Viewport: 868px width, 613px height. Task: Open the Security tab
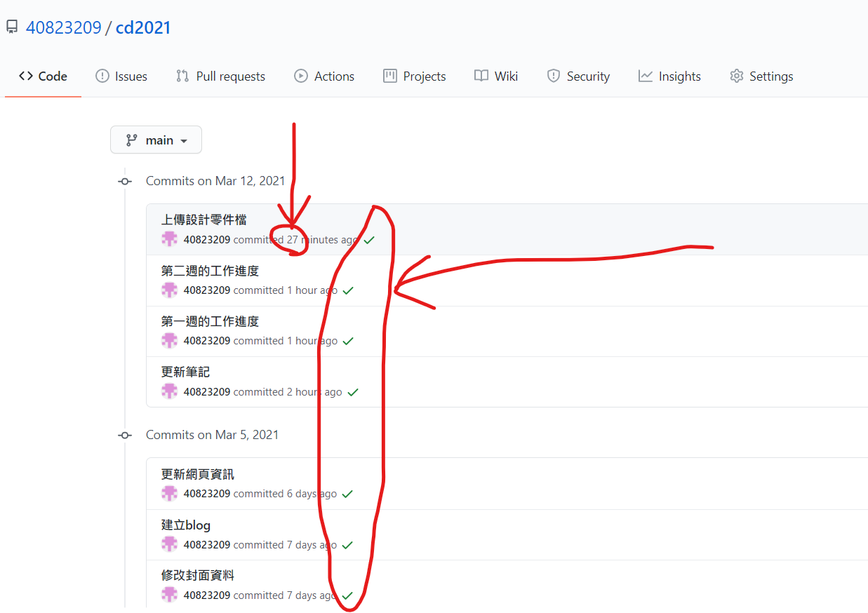(x=578, y=76)
